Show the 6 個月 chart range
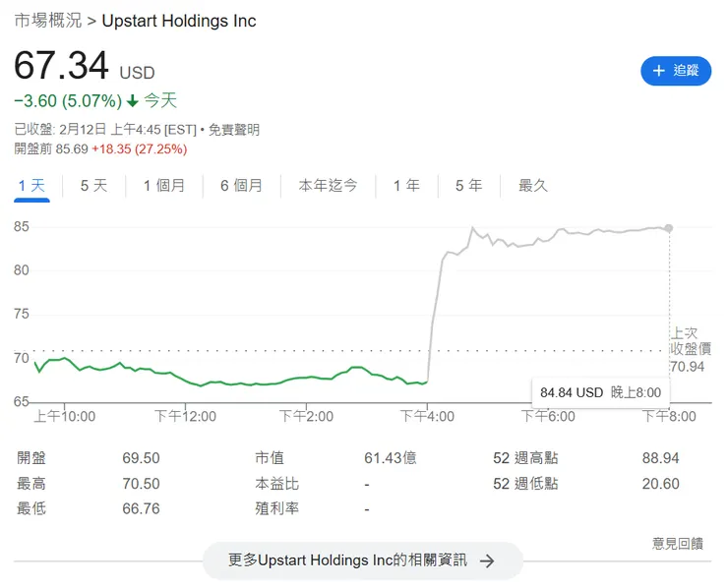728x588 pixels. tap(241, 186)
